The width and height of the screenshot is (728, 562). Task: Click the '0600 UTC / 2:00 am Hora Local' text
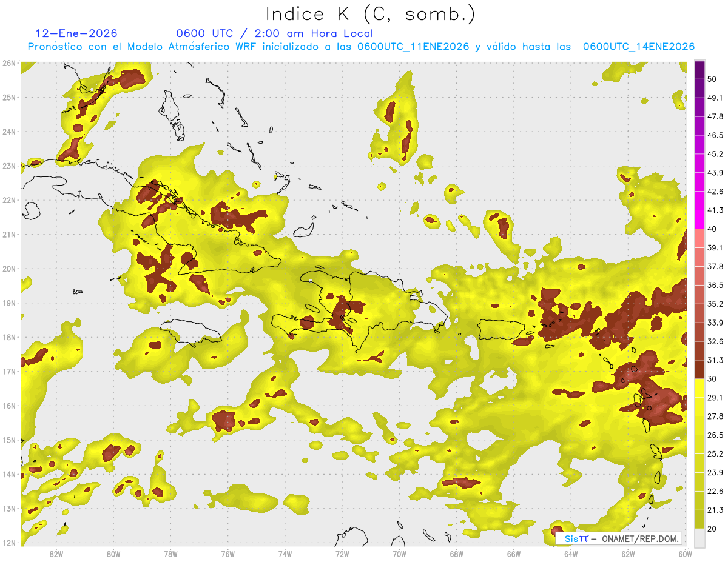(x=274, y=33)
